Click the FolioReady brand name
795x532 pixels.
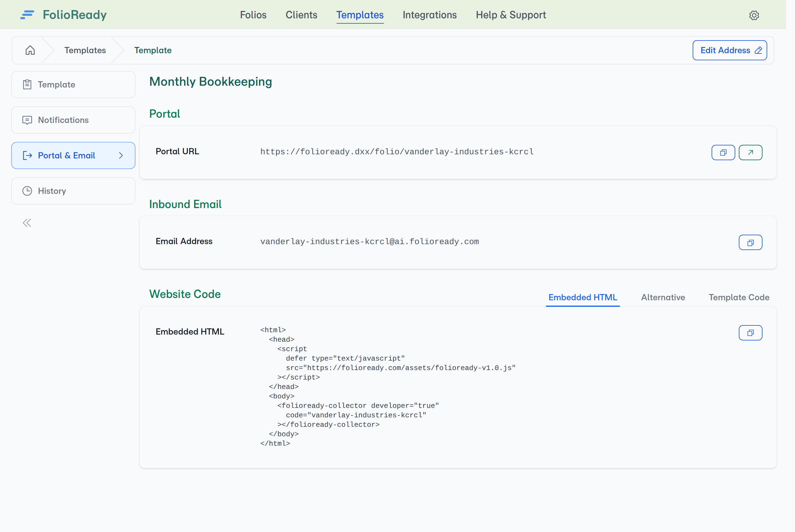[x=75, y=15]
